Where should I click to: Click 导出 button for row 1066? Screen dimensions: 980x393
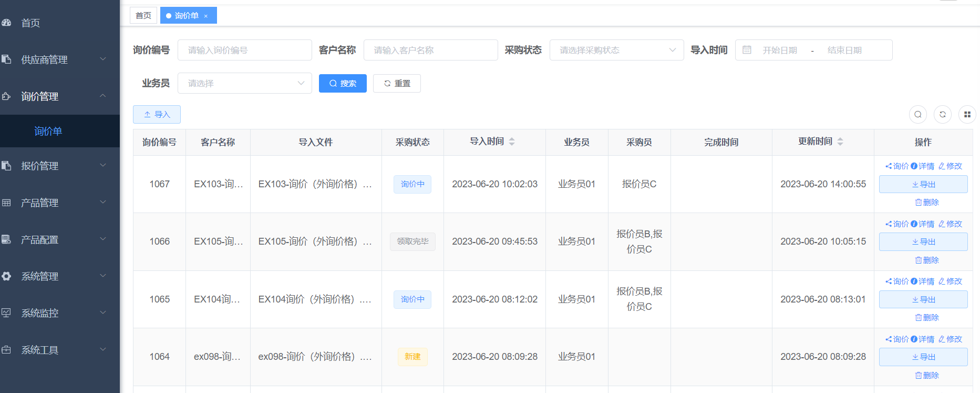(923, 241)
